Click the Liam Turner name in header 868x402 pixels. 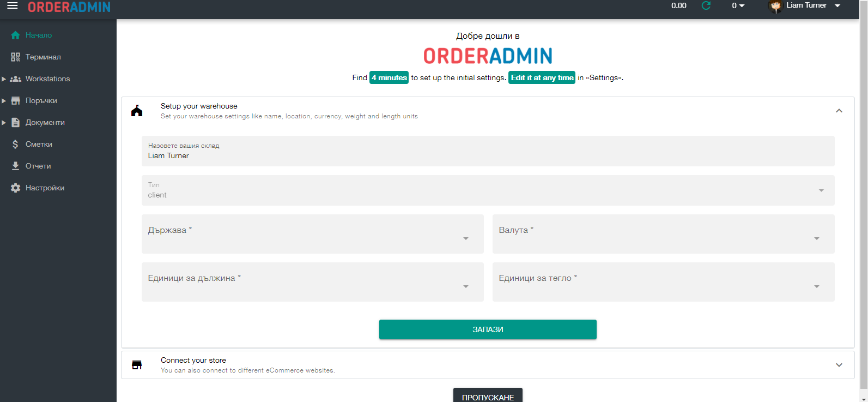806,5
